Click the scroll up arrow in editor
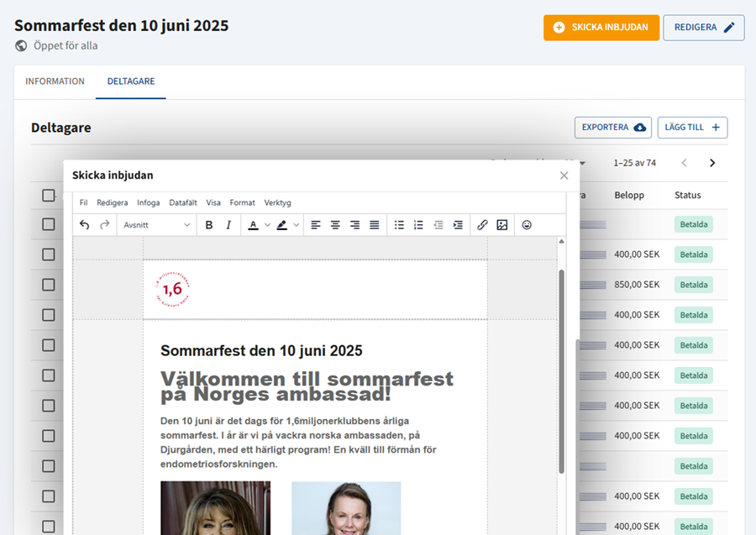The image size is (756, 535). click(x=561, y=242)
